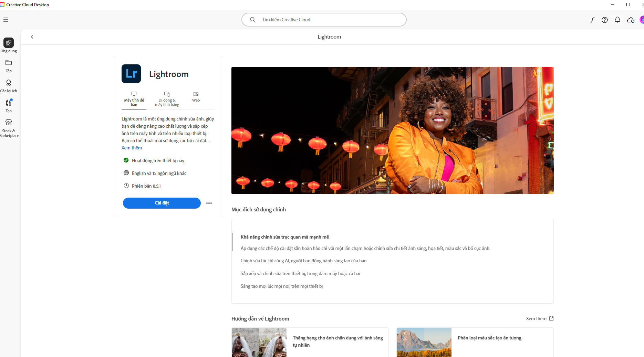
Task: Open the help question mark icon
Action: 604,20
